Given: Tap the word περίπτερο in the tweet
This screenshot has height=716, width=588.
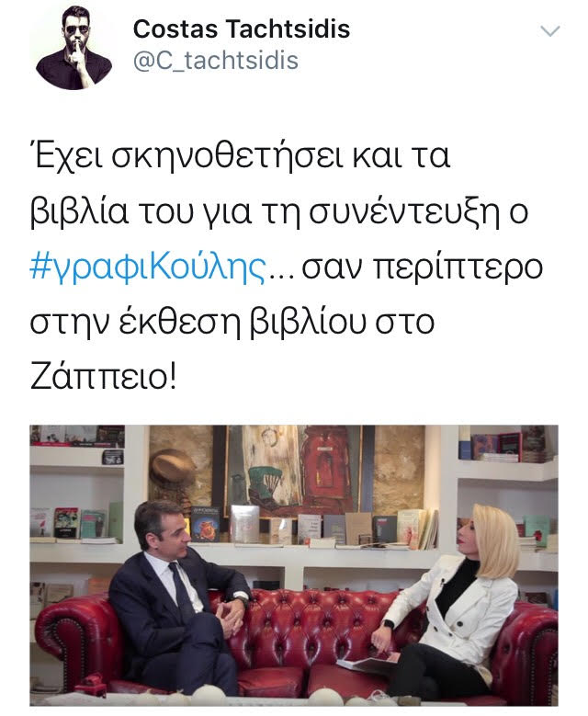Looking at the screenshot, I should [x=458, y=267].
